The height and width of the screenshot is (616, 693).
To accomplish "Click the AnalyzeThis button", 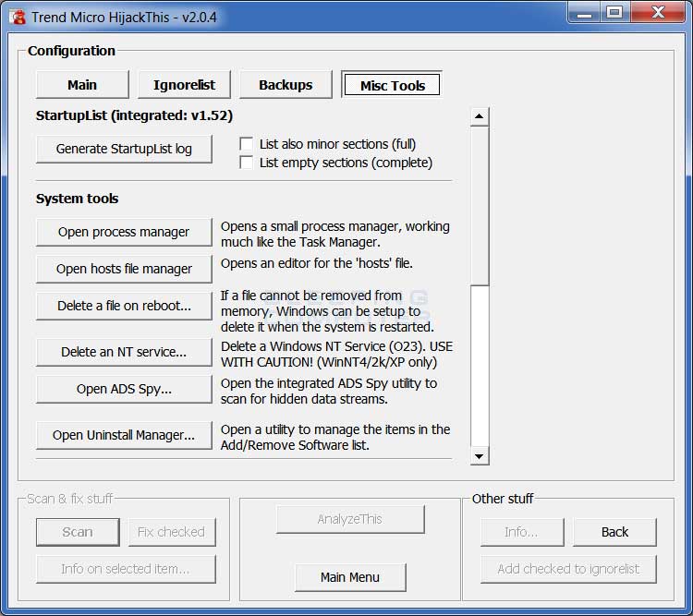I will 350,519.
